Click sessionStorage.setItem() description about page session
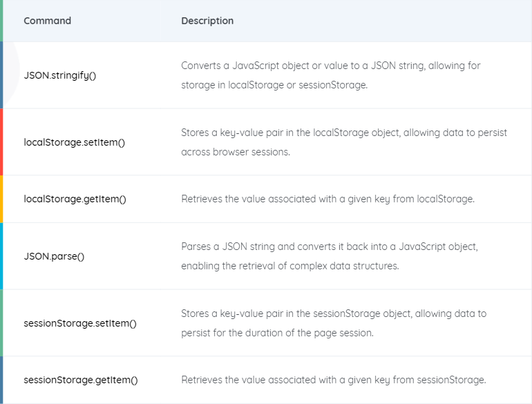Image resolution: width=532 pixels, height=404 pixels. pos(334,323)
